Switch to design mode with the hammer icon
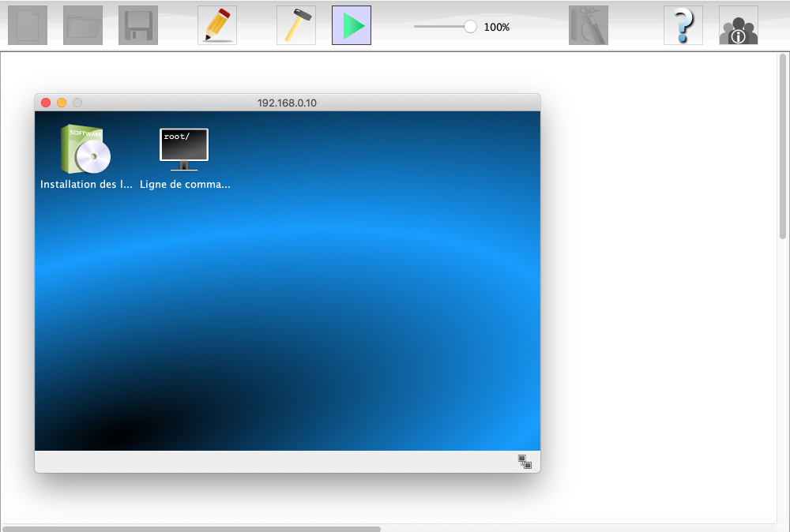 click(296, 25)
